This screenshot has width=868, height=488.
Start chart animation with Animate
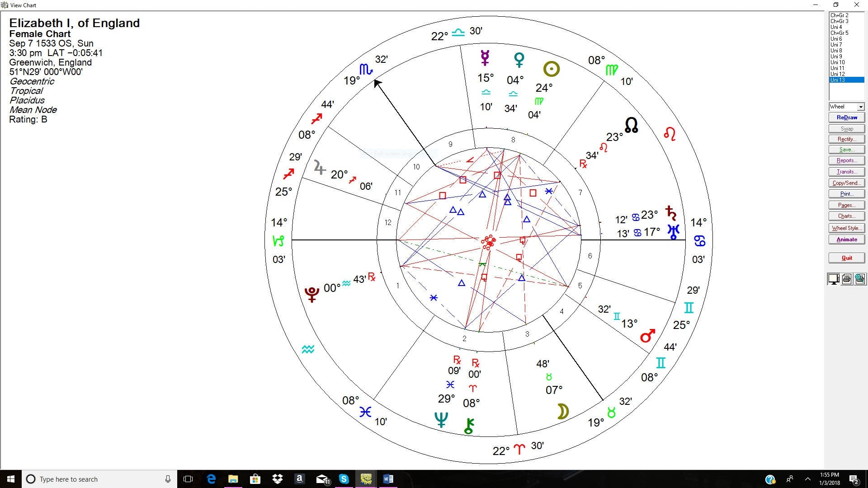846,239
